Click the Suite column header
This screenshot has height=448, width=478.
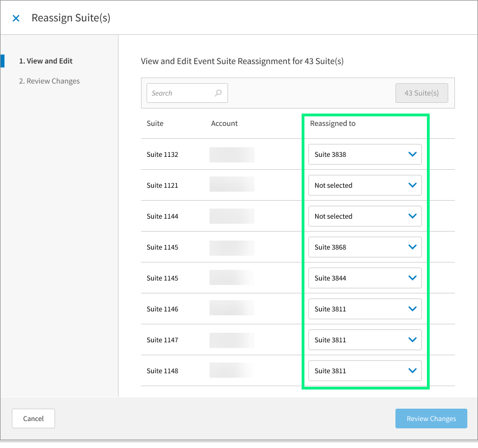point(155,123)
